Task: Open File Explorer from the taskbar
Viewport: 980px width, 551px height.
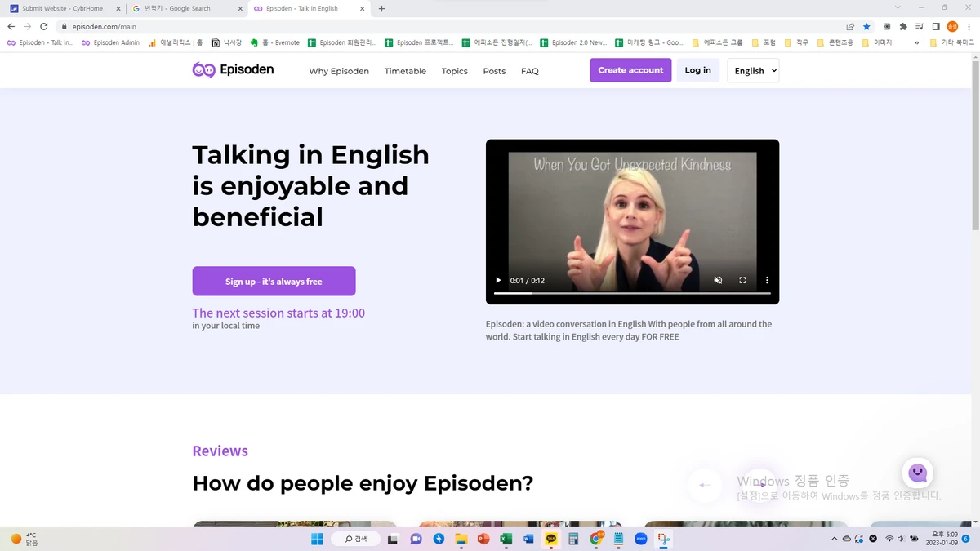Action: [461, 539]
